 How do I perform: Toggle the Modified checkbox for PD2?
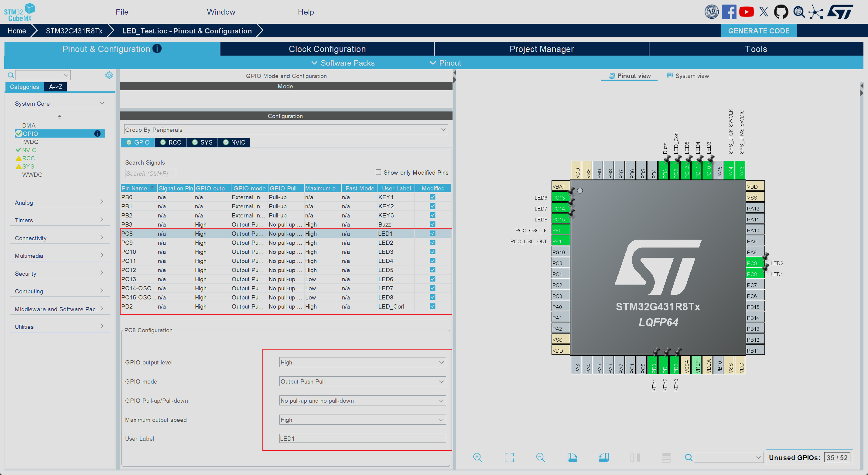pos(432,306)
